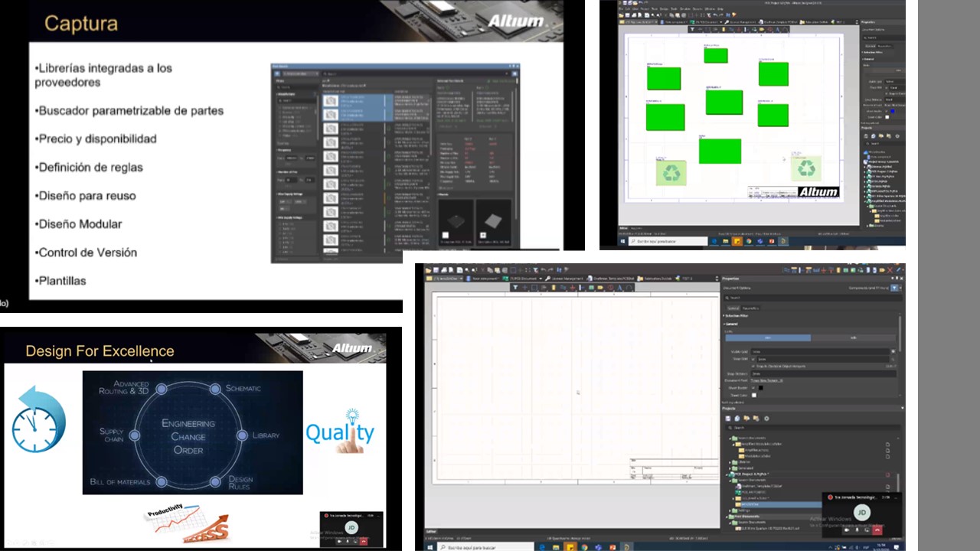This screenshot has width=980, height=551.
Task: Select PCB_Project A.PrjPcb in blank-sheet Projects tree
Action: click(752, 474)
